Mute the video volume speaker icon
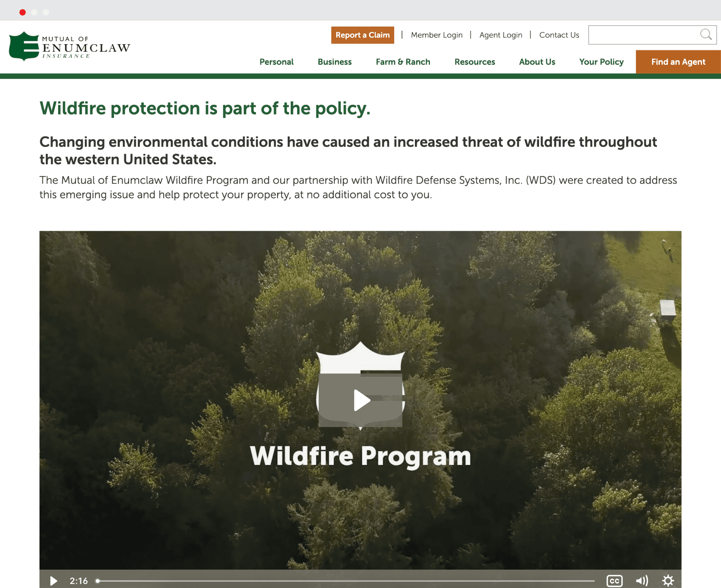The image size is (721, 588). pyautogui.click(x=641, y=580)
